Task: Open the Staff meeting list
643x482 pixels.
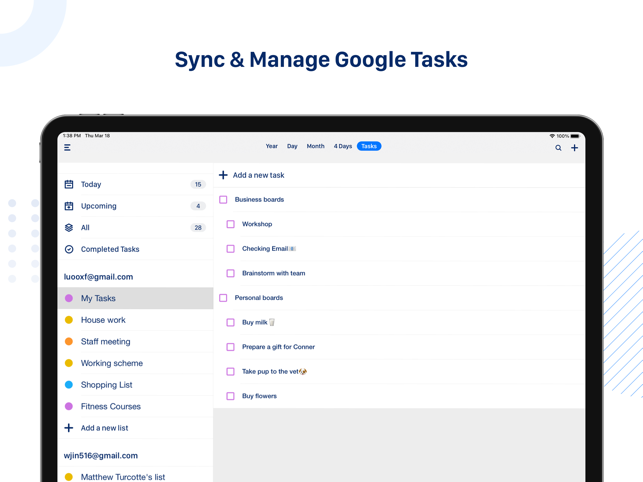Action: 136,341
